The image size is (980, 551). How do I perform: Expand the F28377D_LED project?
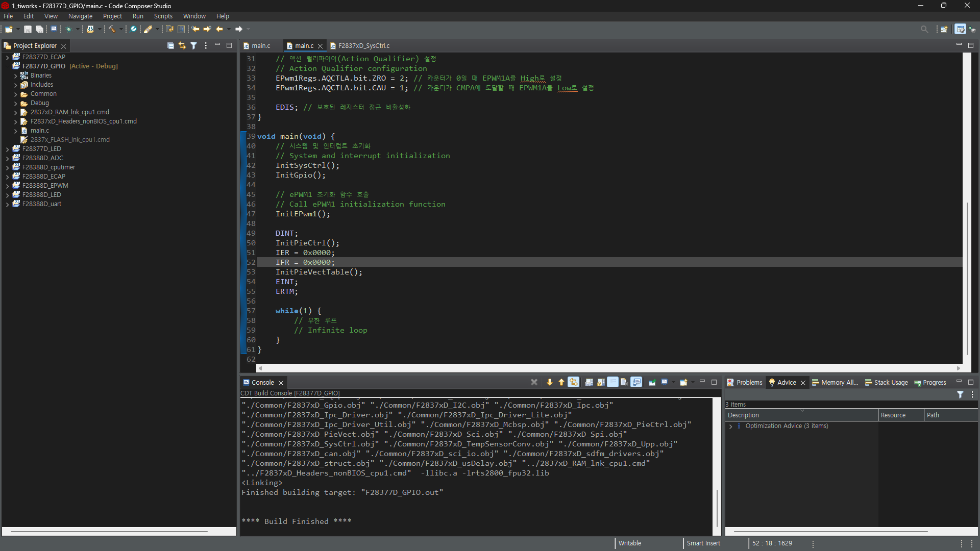tap(7, 149)
